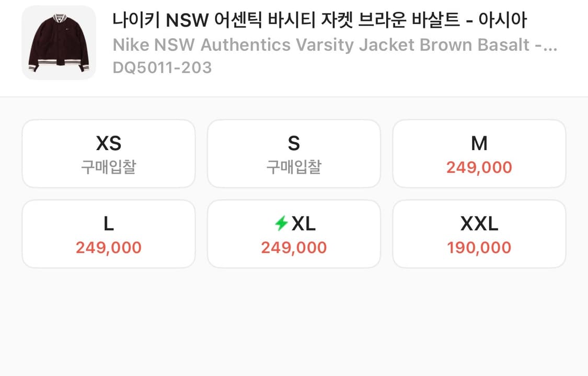Viewport: 588px width, 376px height.
Task: Click the 190,000 price under XXL
Action: coord(479,247)
